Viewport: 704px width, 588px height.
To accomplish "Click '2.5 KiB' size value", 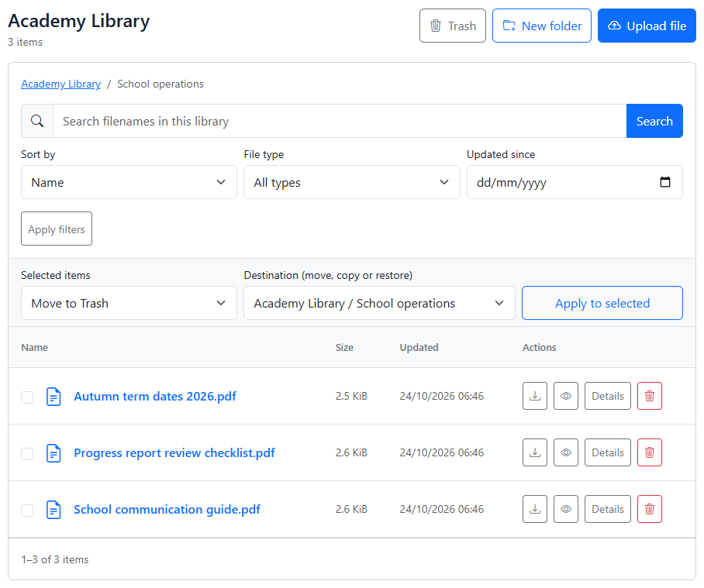I will tap(351, 396).
